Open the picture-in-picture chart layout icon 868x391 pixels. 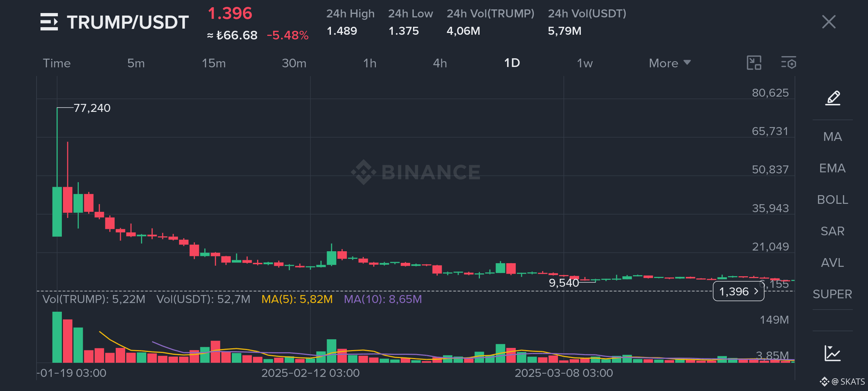click(x=754, y=63)
